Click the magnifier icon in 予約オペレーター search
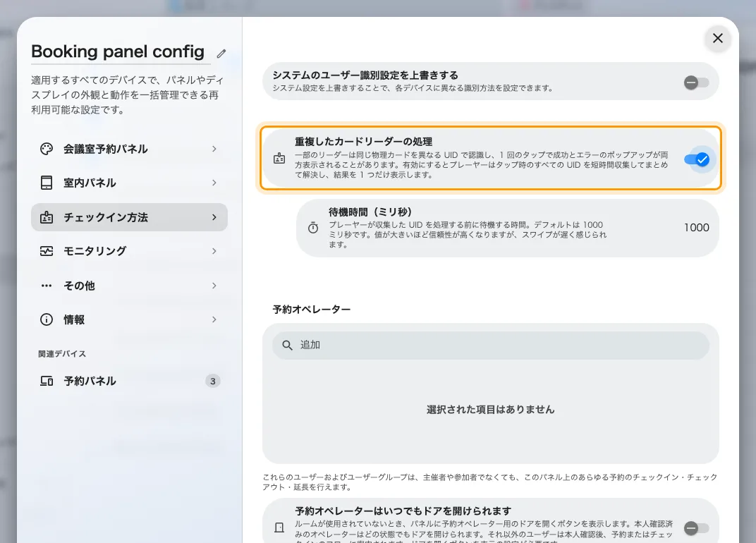The height and width of the screenshot is (543, 756). point(287,346)
